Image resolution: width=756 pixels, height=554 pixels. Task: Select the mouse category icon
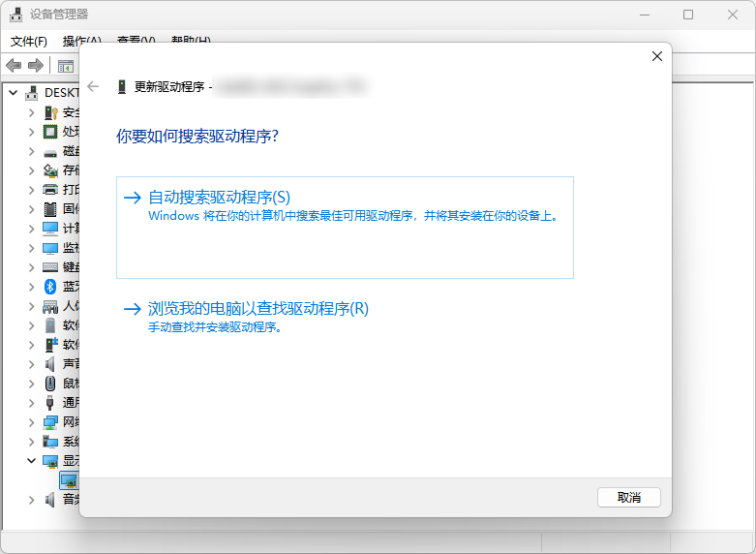click(50, 384)
